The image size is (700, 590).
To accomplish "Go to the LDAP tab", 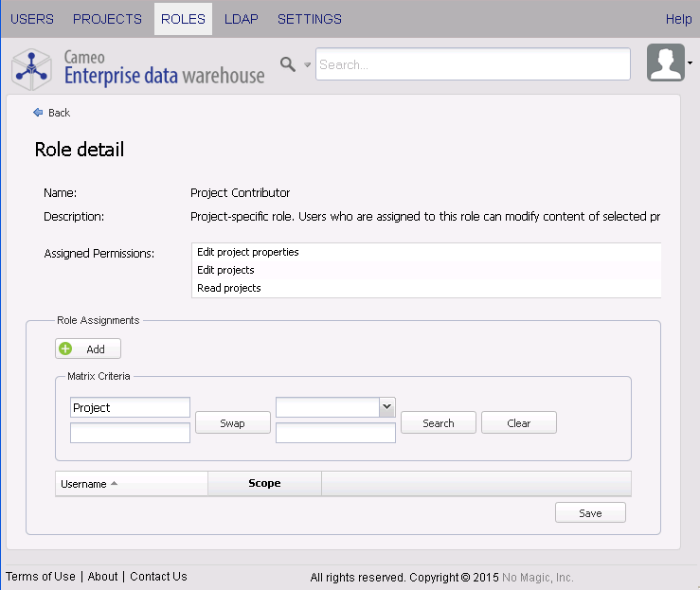I will (x=242, y=19).
